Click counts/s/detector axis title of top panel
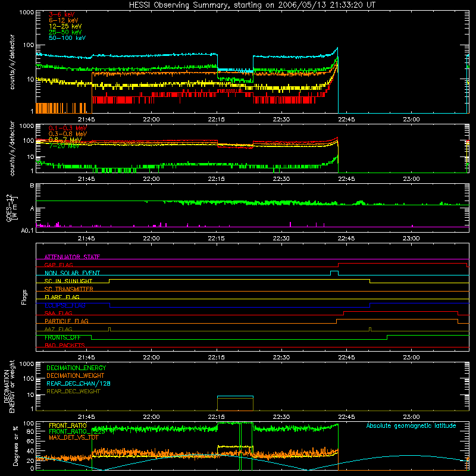 (x=12, y=62)
